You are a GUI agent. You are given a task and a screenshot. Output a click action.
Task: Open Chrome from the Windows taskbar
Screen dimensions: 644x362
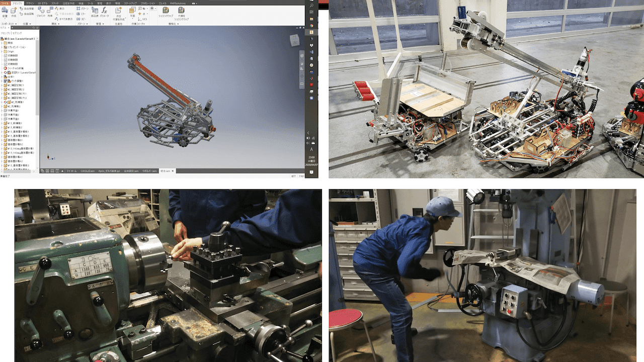click(x=312, y=25)
